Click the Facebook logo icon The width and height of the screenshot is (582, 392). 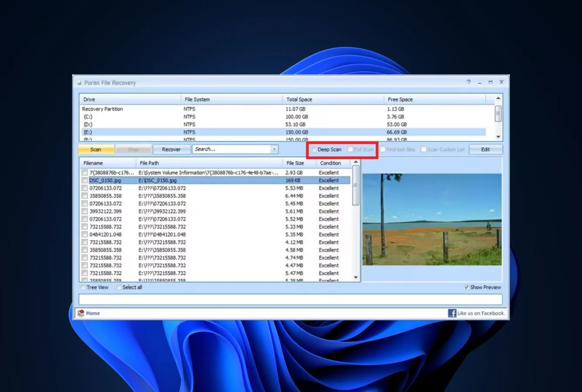(x=452, y=313)
